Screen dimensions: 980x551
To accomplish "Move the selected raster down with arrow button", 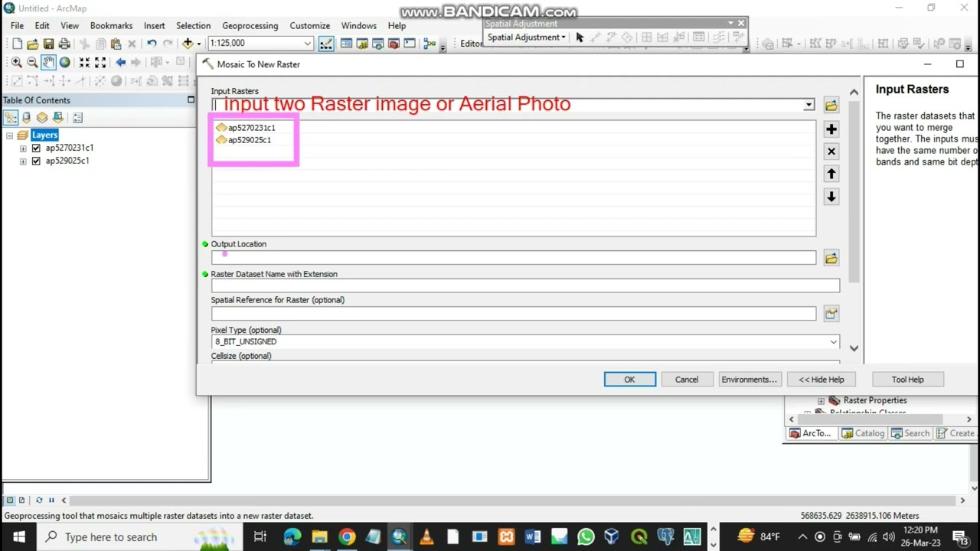I will (831, 197).
